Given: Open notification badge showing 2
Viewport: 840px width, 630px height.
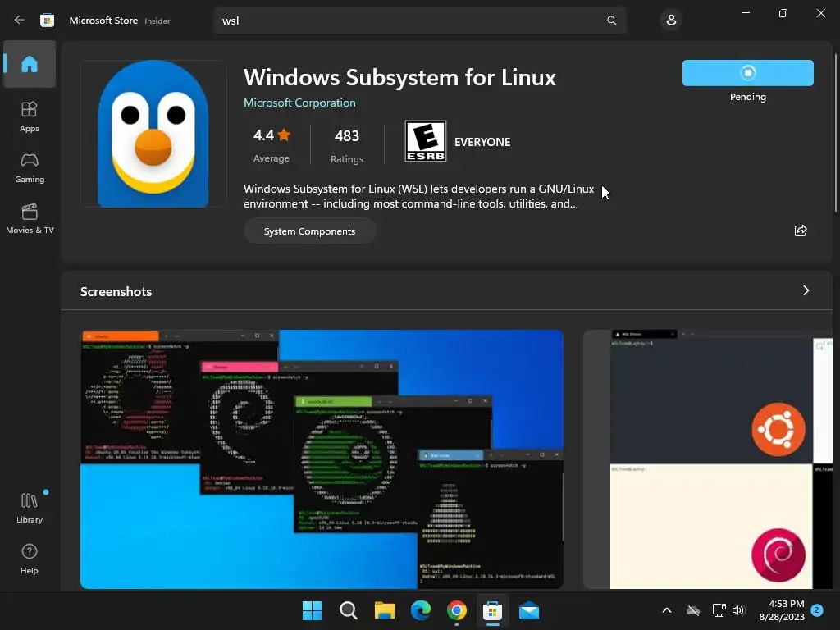Looking at the screenshot, I should pyautogui.click(x=817, y=609).
